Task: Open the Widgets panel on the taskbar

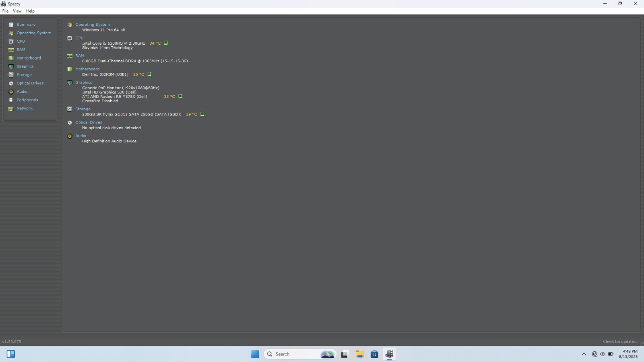Action: pos(11,354)
